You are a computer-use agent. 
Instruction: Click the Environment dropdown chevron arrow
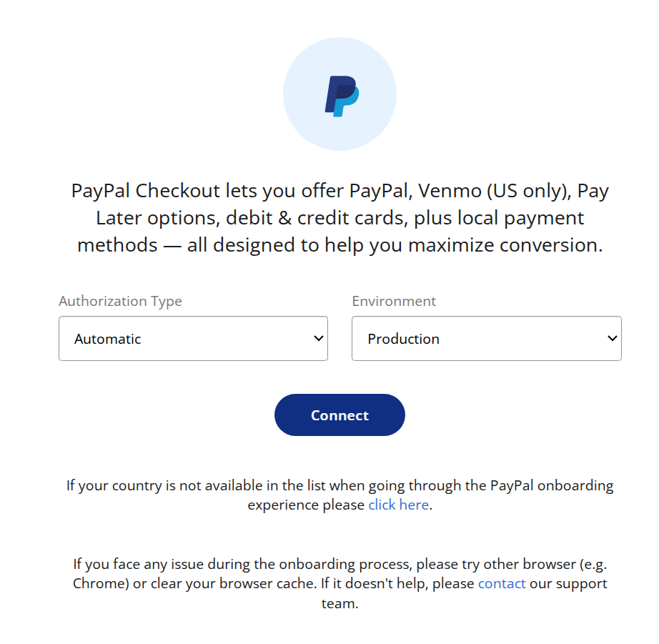pos(613,338)
